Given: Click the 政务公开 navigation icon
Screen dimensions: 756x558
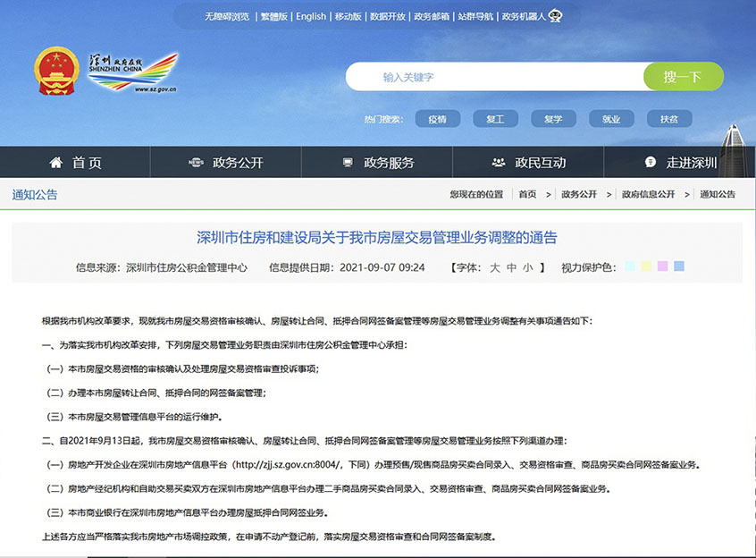Looking at the screenshot, I should tap(196, 162).
